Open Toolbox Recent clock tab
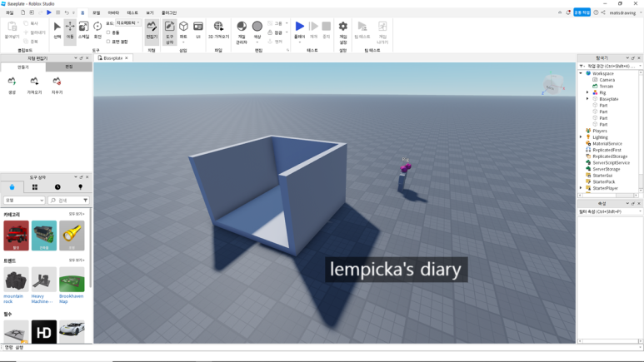The width and height of the screenshot is (644, 362). [57, 187]
